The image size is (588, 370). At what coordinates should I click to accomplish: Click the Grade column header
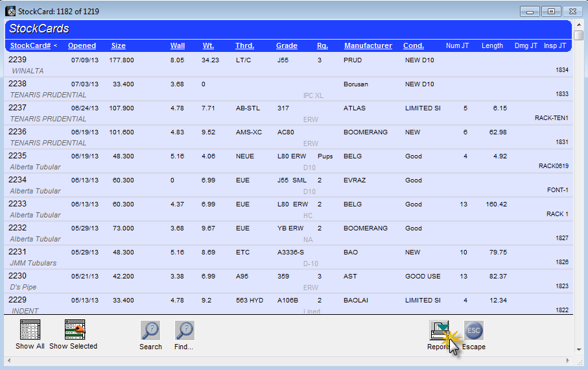click(x=287, y=46)
